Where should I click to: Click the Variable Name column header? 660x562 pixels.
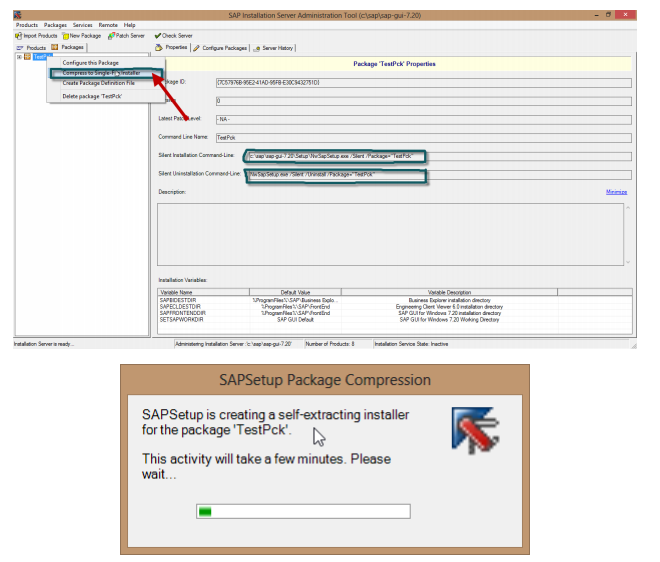coord(204,292)
